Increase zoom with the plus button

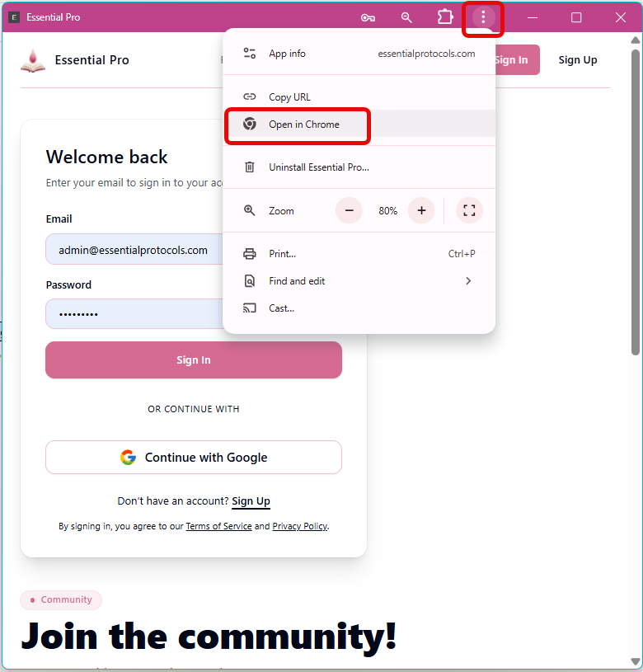click(421, 210)
